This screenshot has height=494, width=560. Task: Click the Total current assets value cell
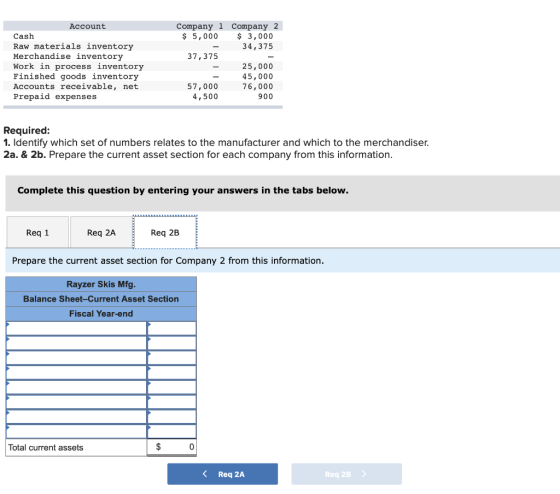coord(172,447)
